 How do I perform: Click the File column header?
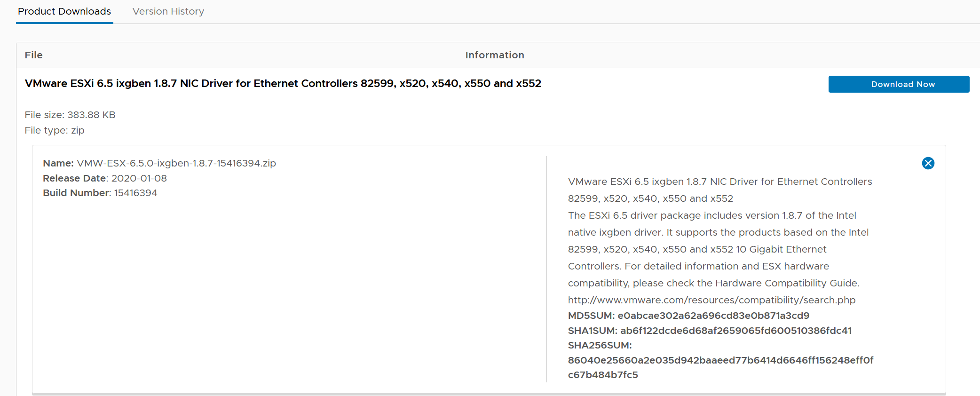point(33,55)
